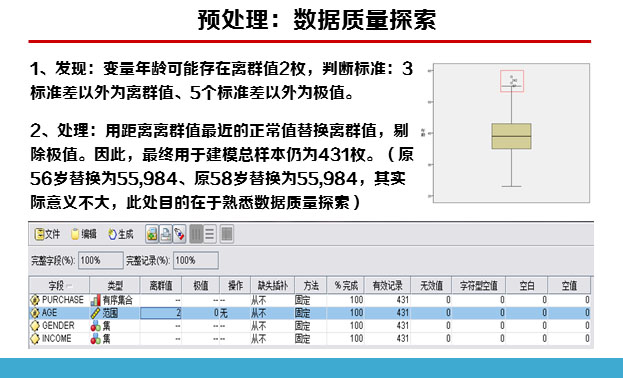623x378 pixels.
Task: Click the PURCHASE 方法 cell 固定
Action: 302,300
